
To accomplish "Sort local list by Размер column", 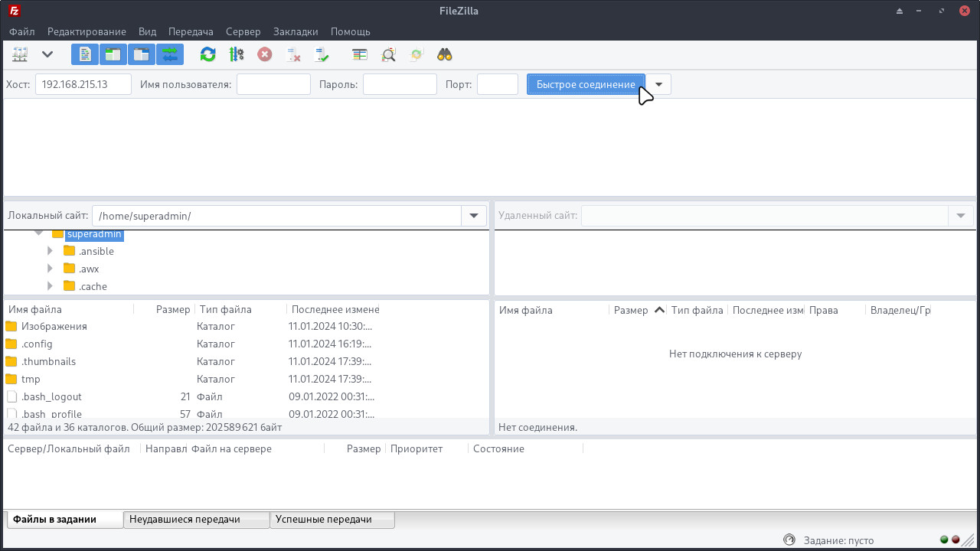I will coord(165,309).
